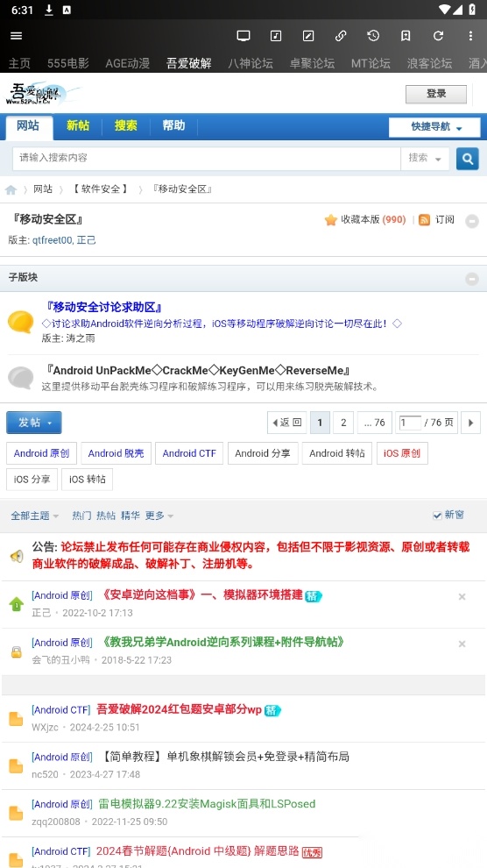Click the yellow speech bubble forum icon
This screenshot has width=487, height=868.
coord(21,322)
